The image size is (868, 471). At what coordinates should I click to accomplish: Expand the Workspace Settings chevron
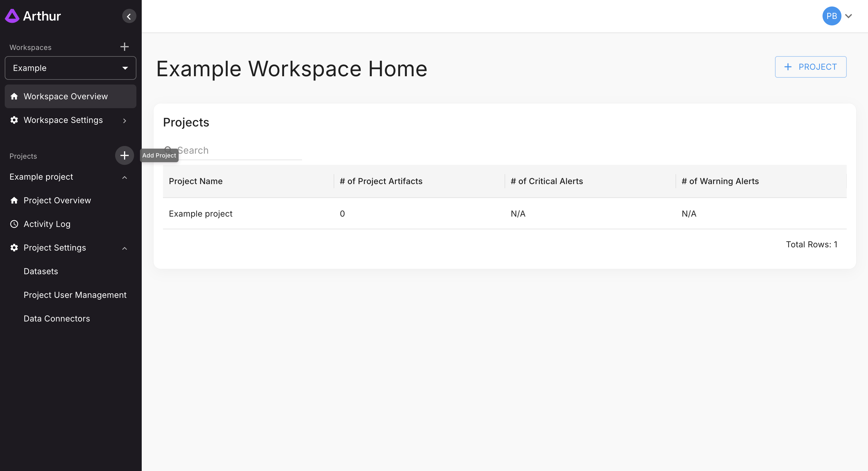[x=124, y=121]
